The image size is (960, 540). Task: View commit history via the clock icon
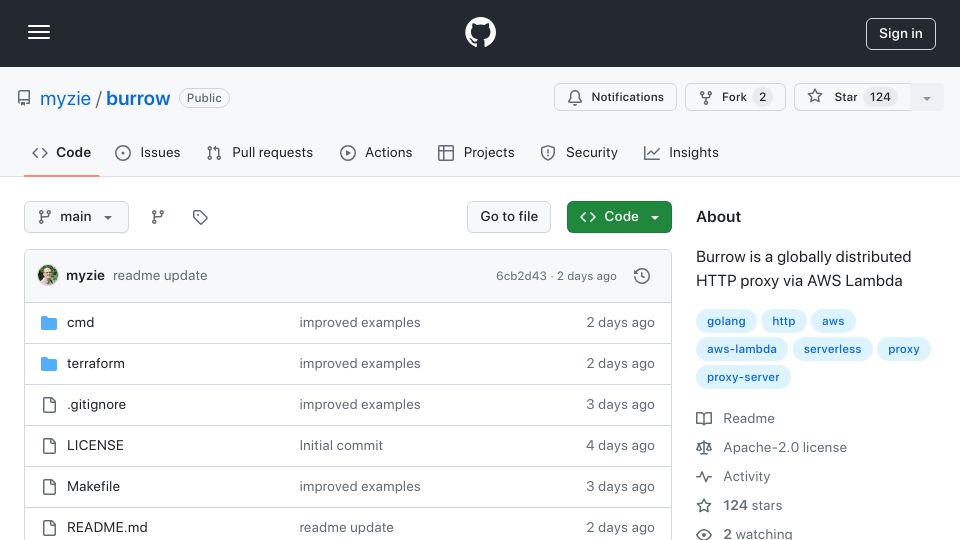point(642,276)
